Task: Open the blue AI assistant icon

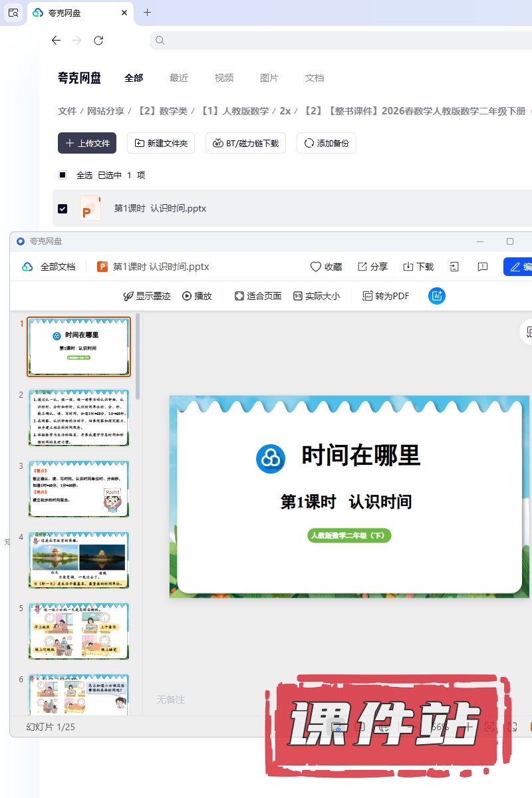Action: point(437,296)
